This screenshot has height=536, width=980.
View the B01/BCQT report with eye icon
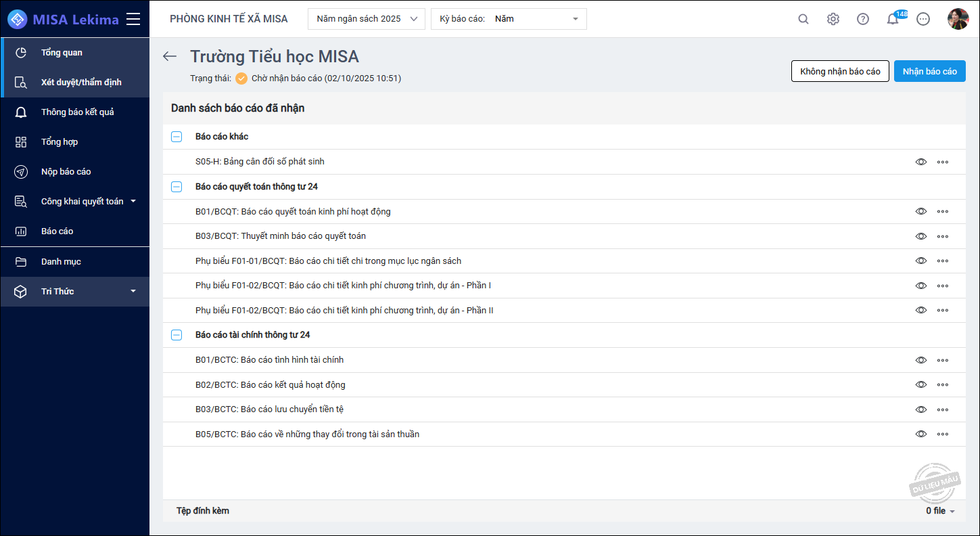click(x=920, y=211)
